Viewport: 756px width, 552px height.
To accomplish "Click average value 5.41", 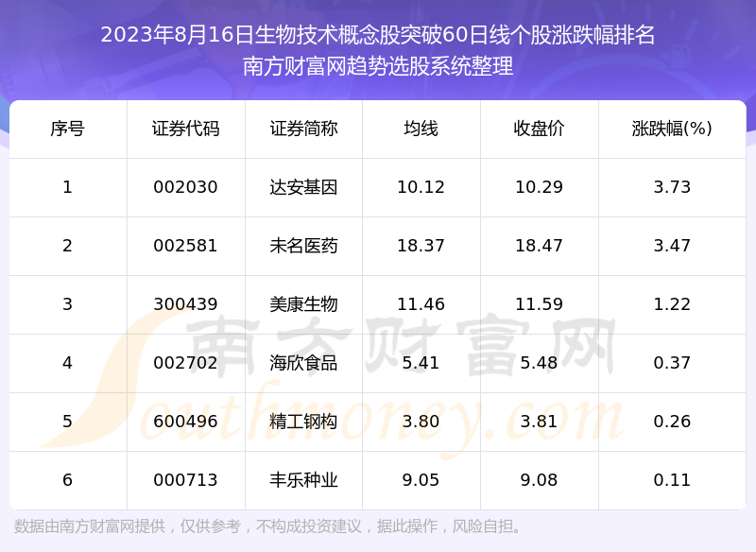I will 421,363.
